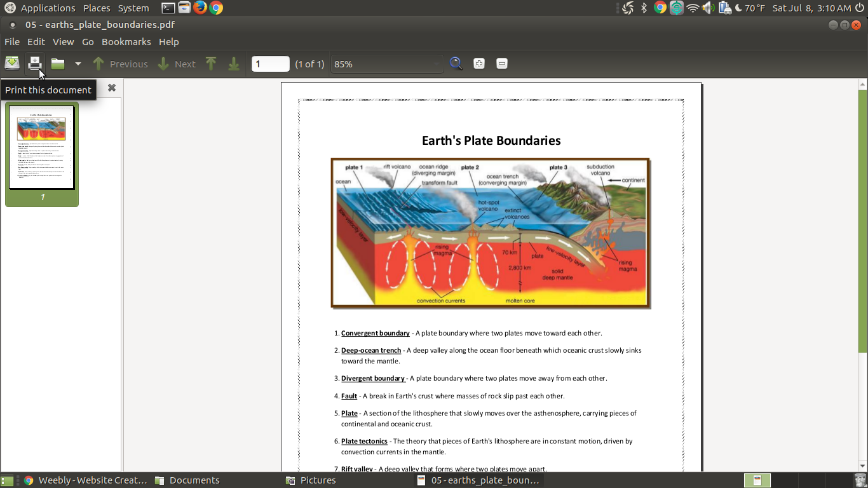This screenshot has height=488, width=868.
Task: Go to first page arrow icon
Action: [x=211, y=64]
